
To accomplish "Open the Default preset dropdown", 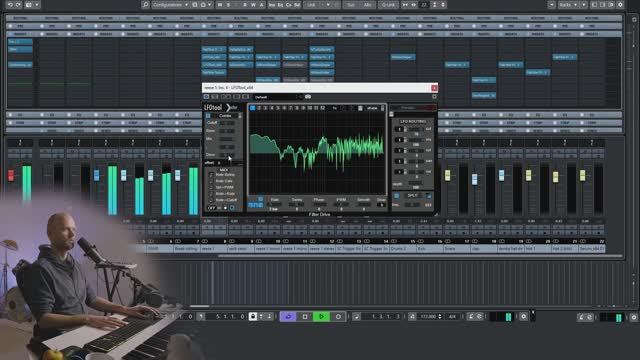I will pos(277,97).
